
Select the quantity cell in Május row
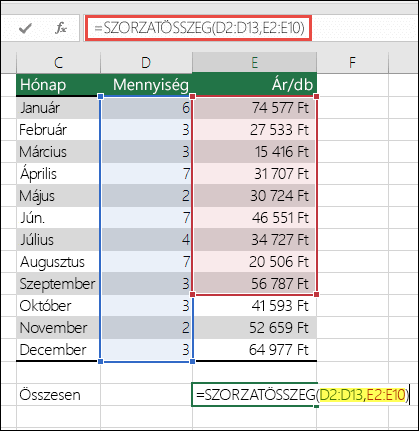point(146,196)
